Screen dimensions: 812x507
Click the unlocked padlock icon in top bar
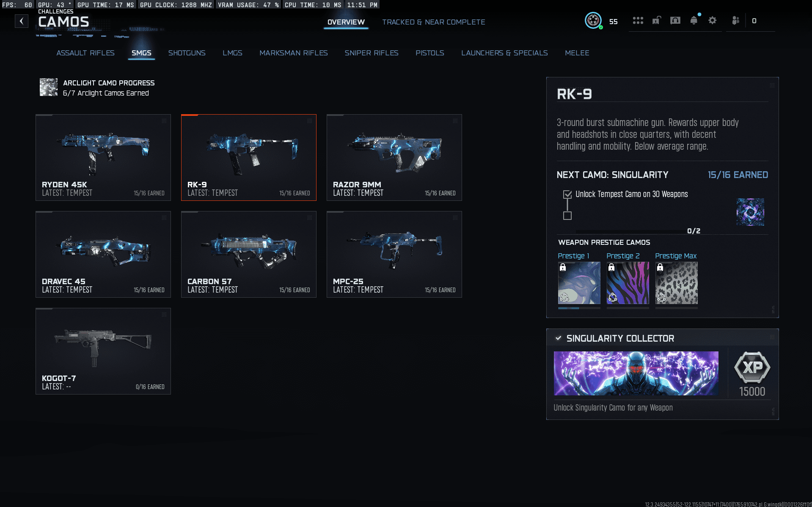[x=656, y=21]
